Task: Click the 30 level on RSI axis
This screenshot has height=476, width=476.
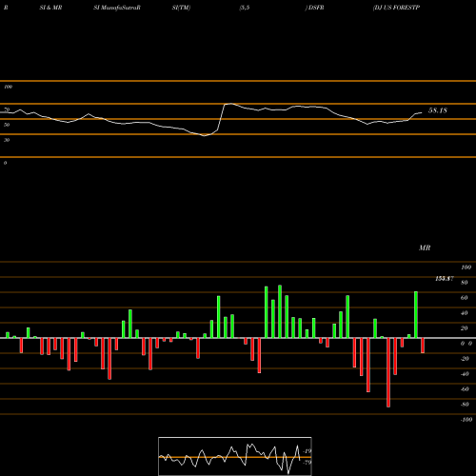Action: (x=7, y=140)
